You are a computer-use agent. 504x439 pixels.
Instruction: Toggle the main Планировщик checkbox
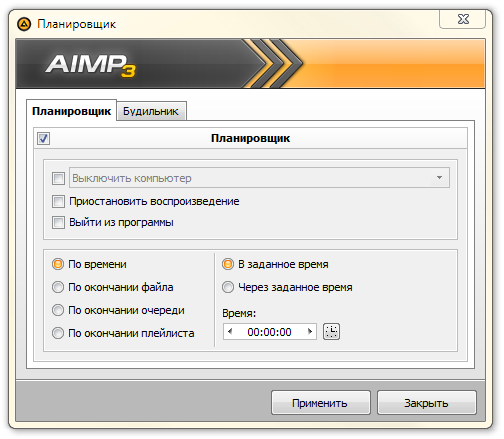43,138
